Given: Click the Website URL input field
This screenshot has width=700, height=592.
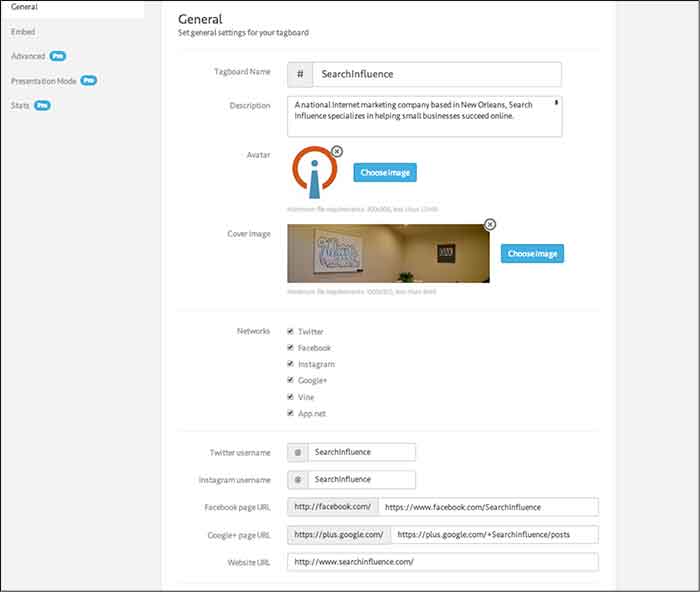Looking at the screenshot, I should click(442, 562).
